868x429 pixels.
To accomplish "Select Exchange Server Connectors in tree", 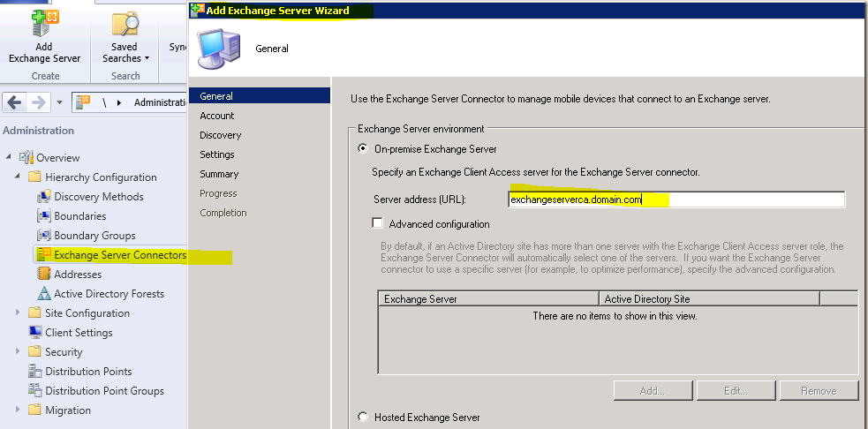I will (120, 254).
